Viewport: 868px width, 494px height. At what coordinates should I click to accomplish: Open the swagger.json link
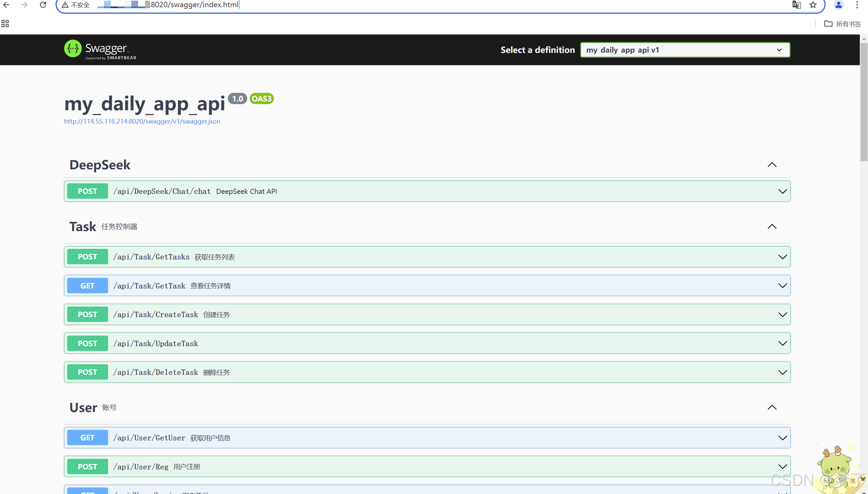click(142, 121)
